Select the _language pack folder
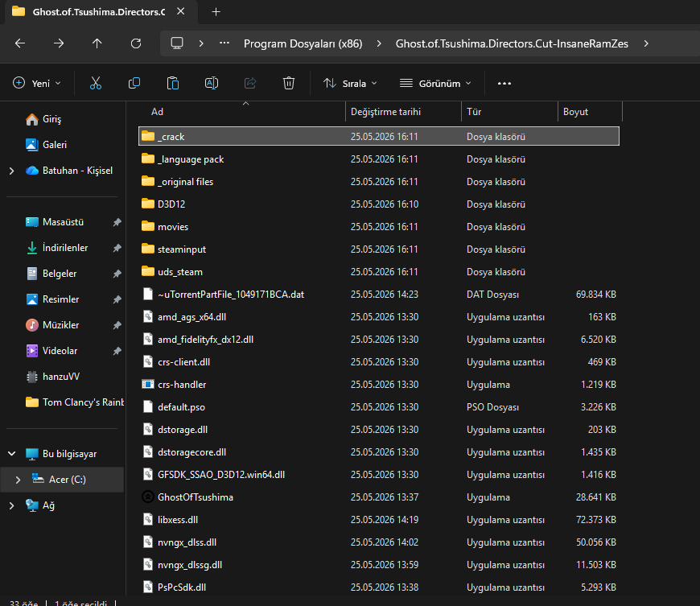The height and width of the screenshot is (606, 700). coord(379,159)
